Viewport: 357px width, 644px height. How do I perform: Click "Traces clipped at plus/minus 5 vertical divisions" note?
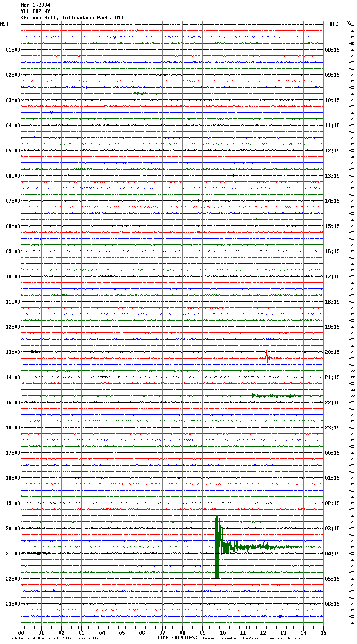pos(254,639)
